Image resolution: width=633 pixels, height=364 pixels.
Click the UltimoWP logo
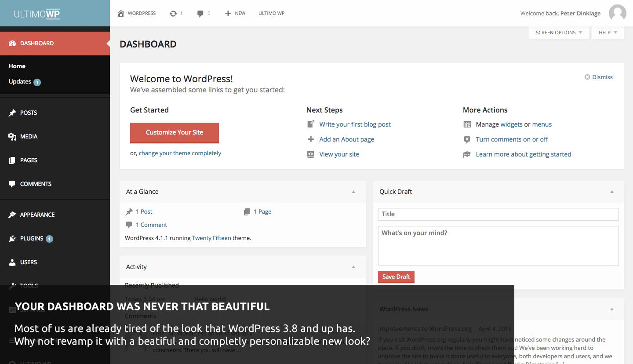point(37,14)
